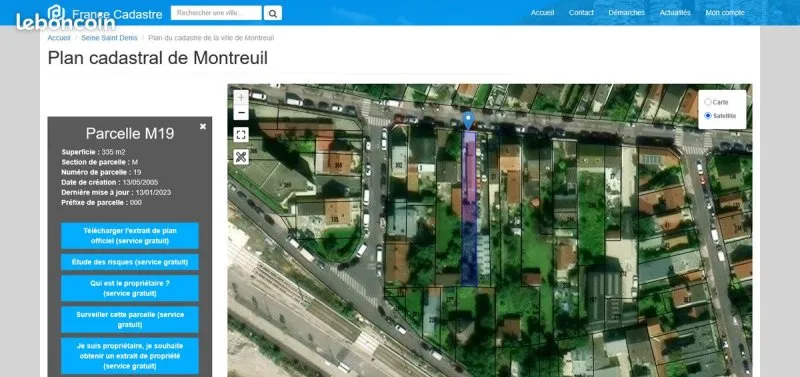Focus the Rechercher une ville field

pyautogui.click(x=216, y=13)
